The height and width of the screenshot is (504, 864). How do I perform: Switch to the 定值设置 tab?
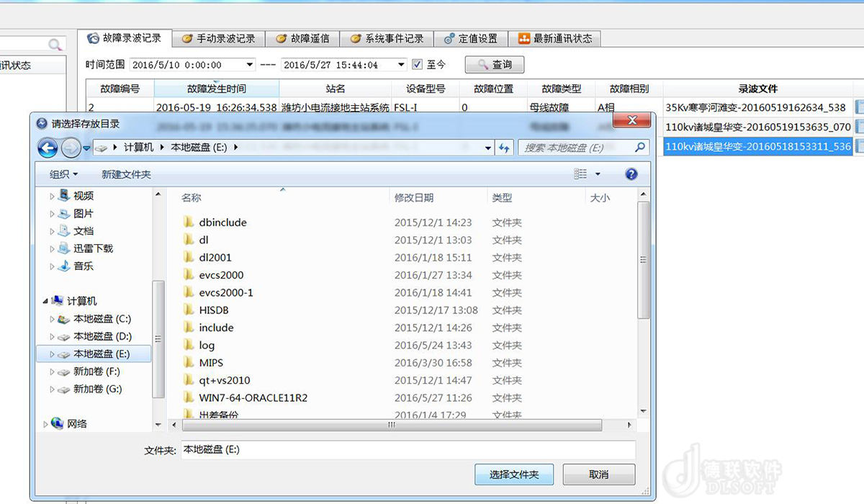pos(471,38)
